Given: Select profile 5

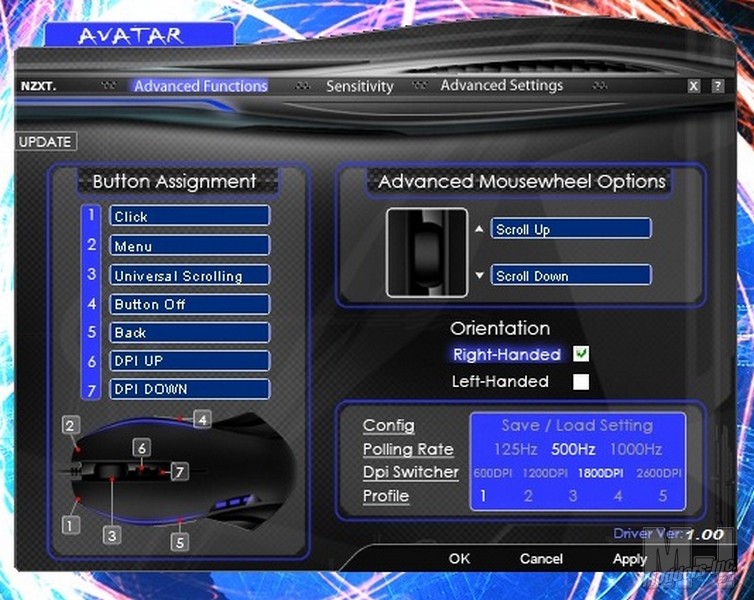Looking at the screenshot, I should (663, 496).
